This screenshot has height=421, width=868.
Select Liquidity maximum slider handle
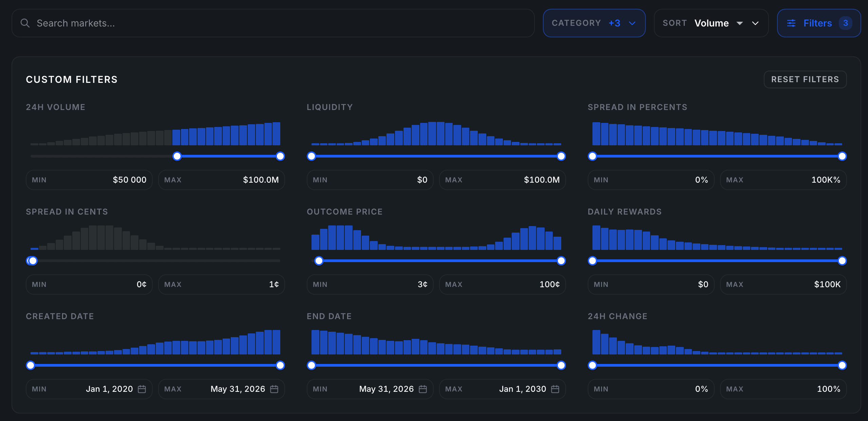pyautogui.click(x=561, y=156)
